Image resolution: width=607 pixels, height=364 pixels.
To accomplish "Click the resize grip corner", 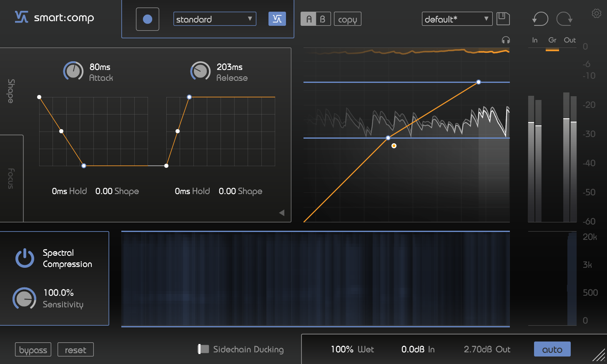I will tap(599, 355).
